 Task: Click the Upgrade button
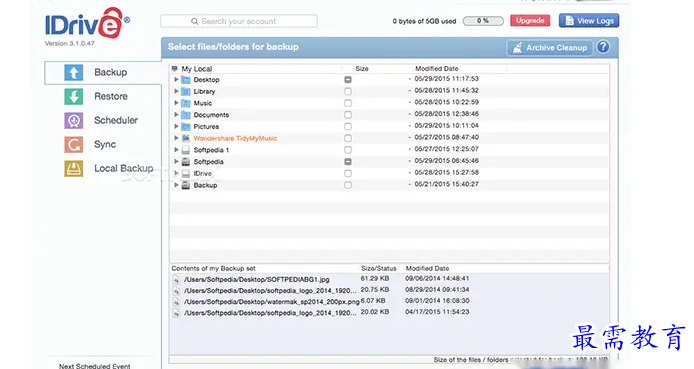click(x=530, y=21)
